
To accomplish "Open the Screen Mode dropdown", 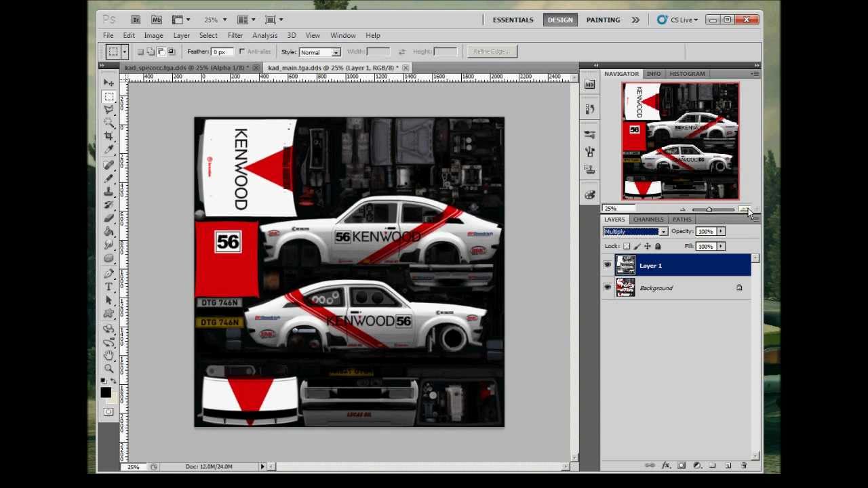I will [x=274, y=20].
